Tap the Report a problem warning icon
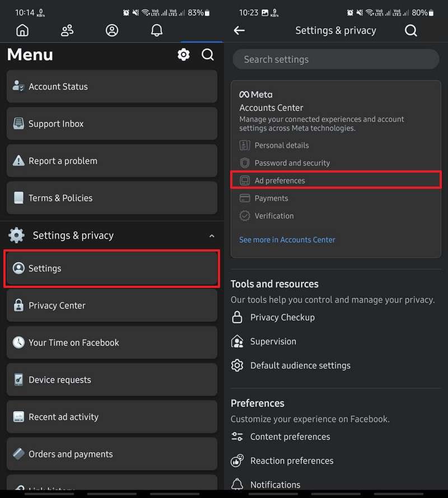Viewport: 448px width, 498px height. [18, 161]
